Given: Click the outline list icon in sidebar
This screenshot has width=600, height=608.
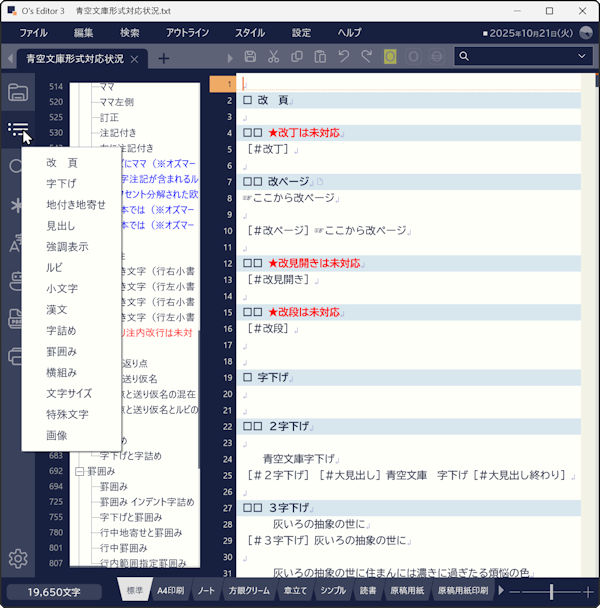Looking at the screenshot, I should coord(17,129).
